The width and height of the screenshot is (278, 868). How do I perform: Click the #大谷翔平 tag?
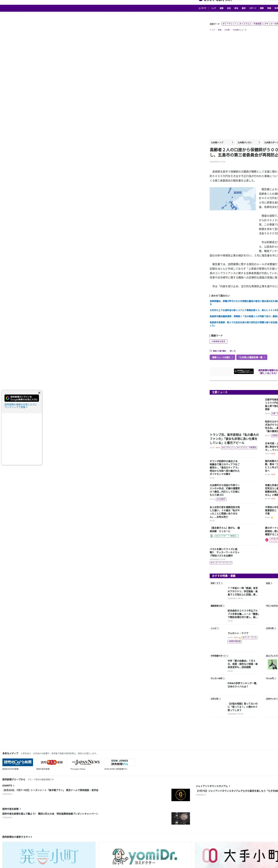point(221,499)
